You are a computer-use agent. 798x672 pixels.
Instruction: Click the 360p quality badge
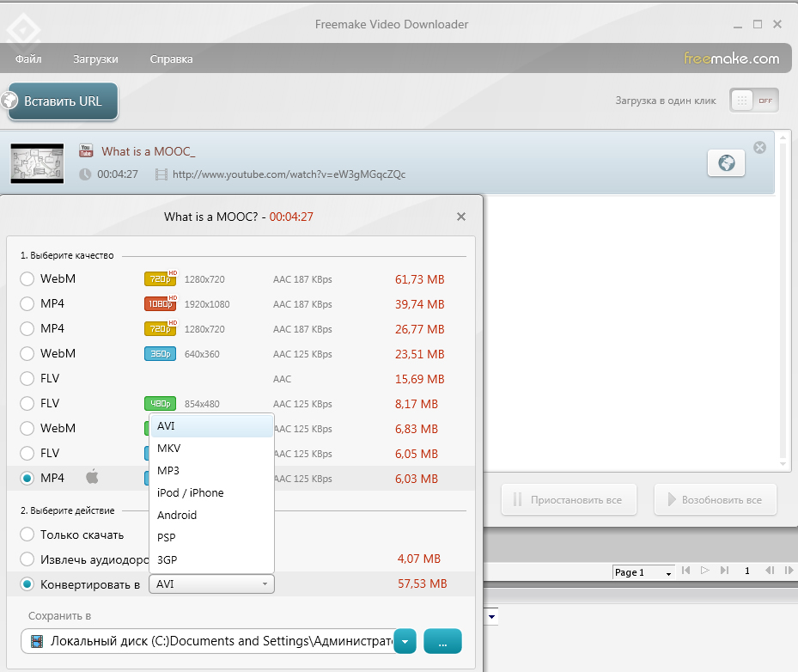tap(161, 354)
